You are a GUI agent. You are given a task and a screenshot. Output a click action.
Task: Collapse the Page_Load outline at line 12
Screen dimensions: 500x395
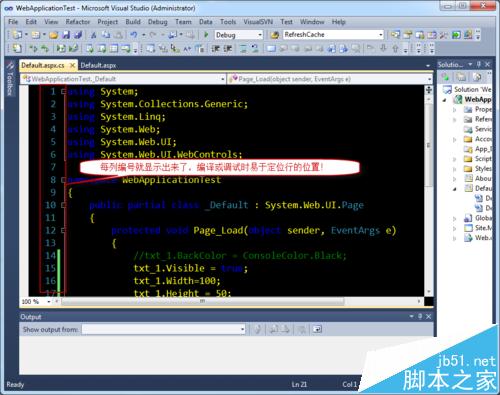63,230
